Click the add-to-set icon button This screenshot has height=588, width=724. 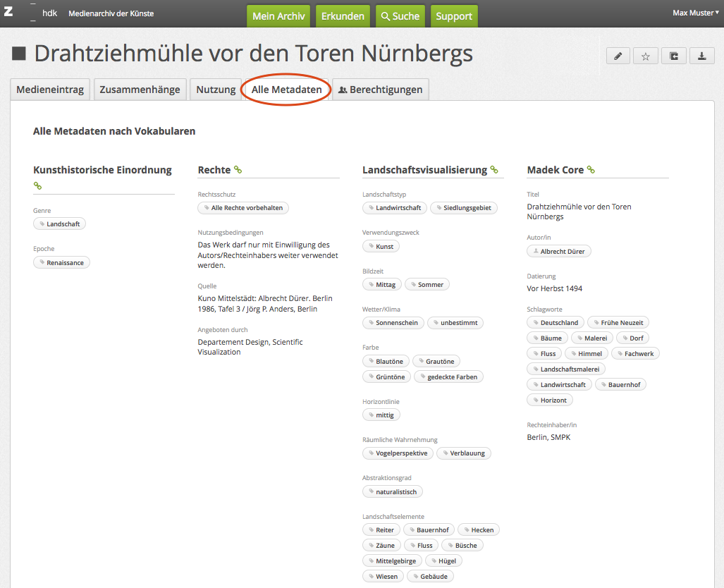[674, 56]
